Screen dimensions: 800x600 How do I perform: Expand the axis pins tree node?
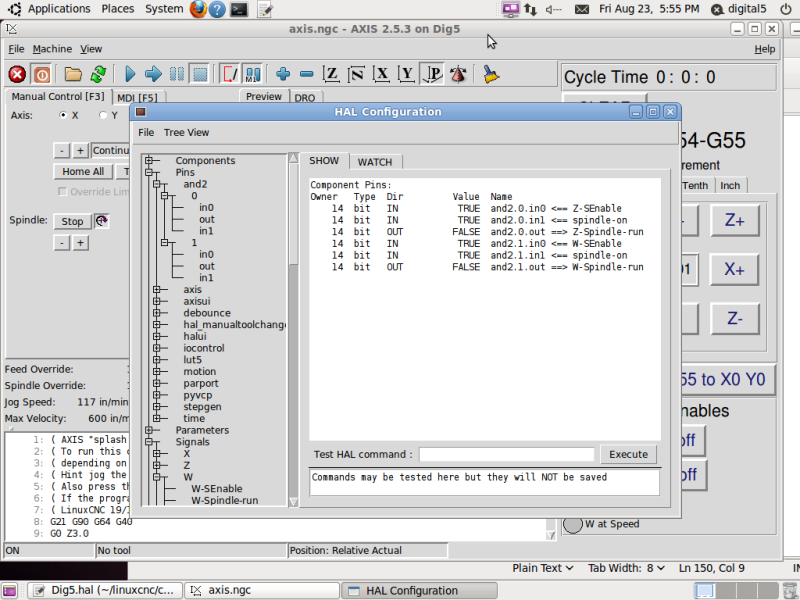coord(157,290)
